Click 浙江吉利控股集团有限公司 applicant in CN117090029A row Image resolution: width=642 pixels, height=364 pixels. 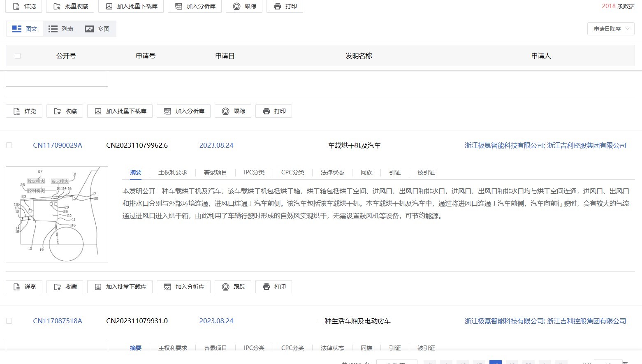point(586,145)
